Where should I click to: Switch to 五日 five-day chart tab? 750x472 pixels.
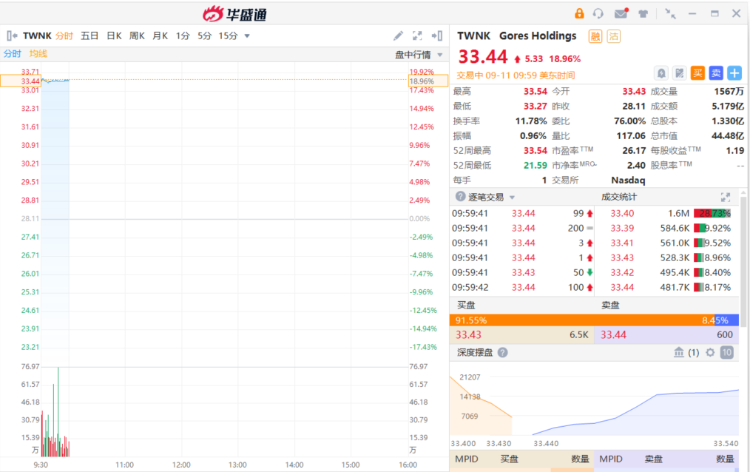[x=89, y=36]
